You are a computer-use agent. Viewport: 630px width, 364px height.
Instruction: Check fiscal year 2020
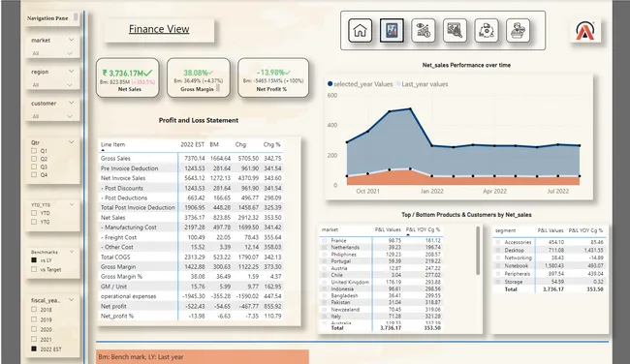coord(34,329)
